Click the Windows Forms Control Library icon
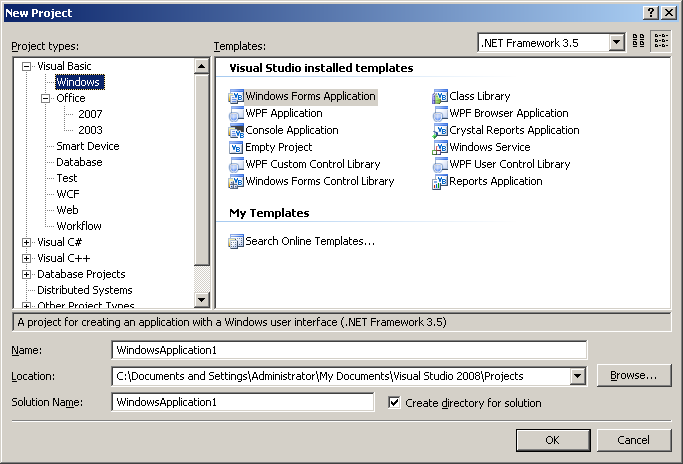The height and width of the screenshot is (464, 683). pos(236,182)
